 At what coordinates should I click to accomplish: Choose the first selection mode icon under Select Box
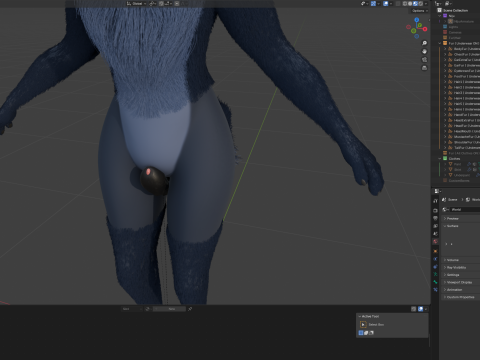coord(361,333)
